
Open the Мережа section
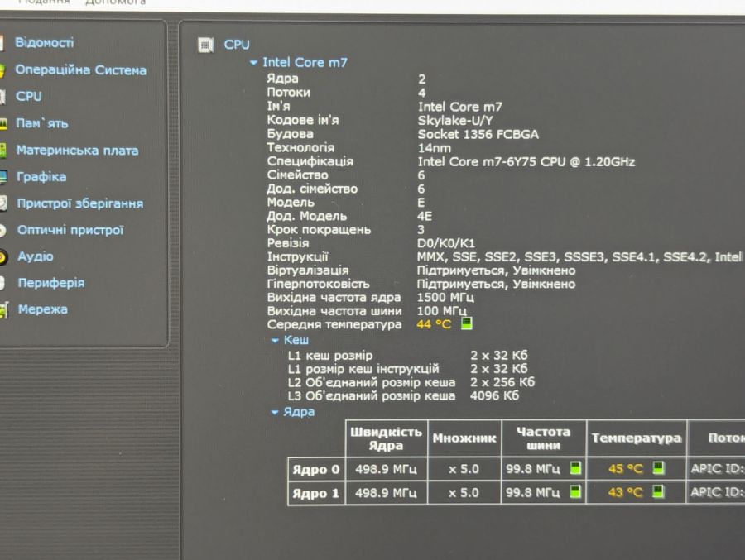(x=43, y=309)
